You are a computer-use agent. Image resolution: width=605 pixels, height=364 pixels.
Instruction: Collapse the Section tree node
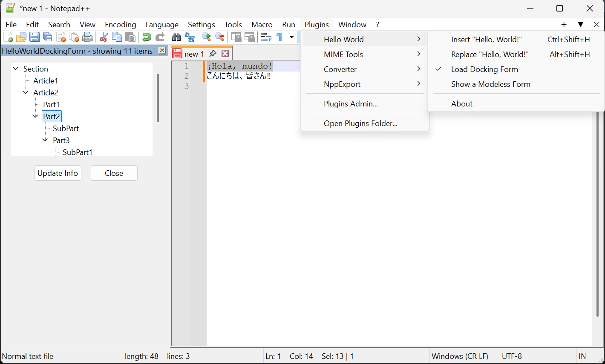pos(16,68)
